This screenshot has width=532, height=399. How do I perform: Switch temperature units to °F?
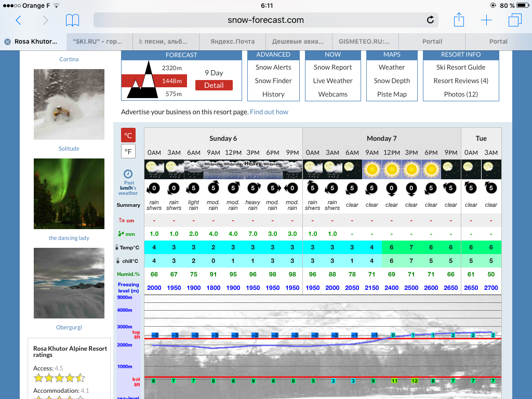(x=128, y=151)
